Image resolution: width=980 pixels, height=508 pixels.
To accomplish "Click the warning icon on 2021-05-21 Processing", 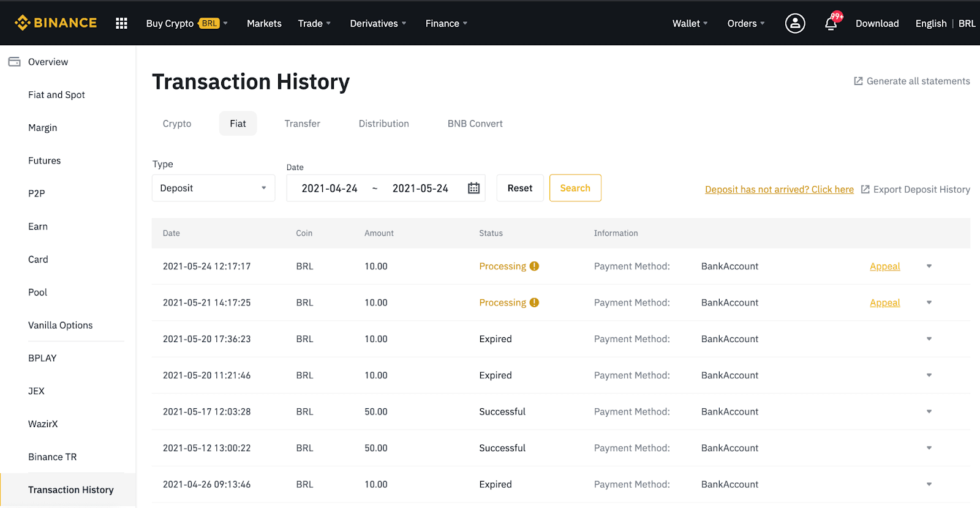I will [x=534, y=302].
